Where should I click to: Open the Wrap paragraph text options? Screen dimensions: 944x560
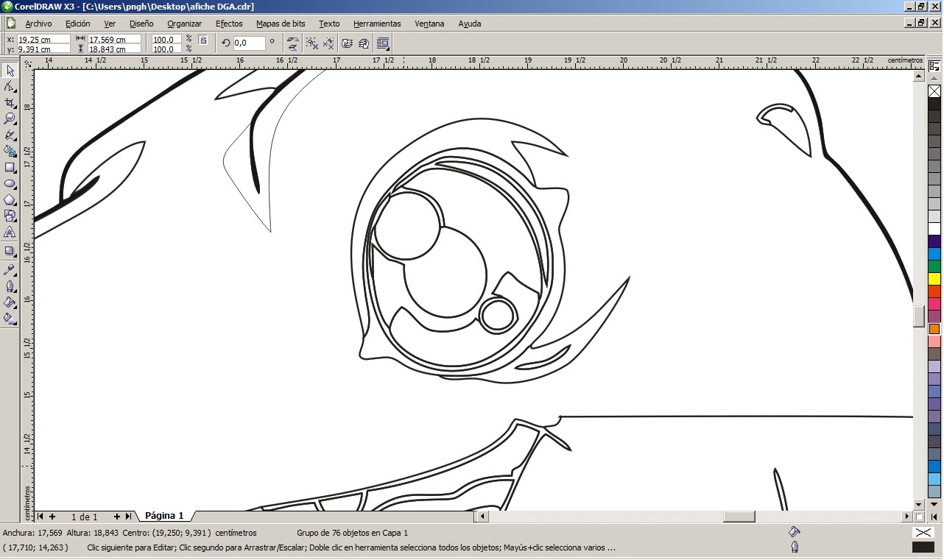(x=383, y=43)
